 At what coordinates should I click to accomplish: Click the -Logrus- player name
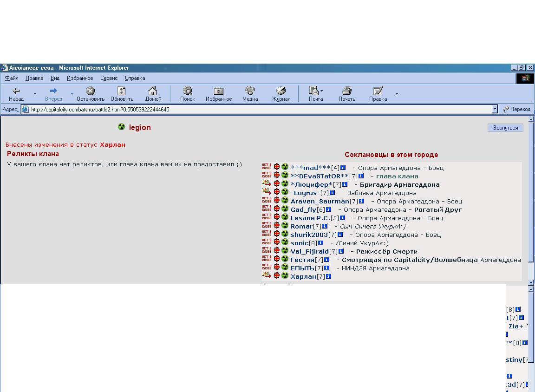[306, 193]
